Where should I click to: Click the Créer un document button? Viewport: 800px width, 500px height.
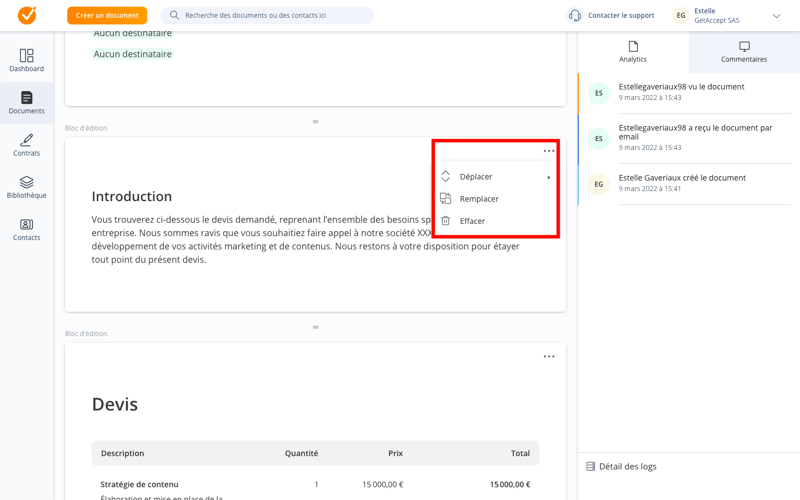107,15
